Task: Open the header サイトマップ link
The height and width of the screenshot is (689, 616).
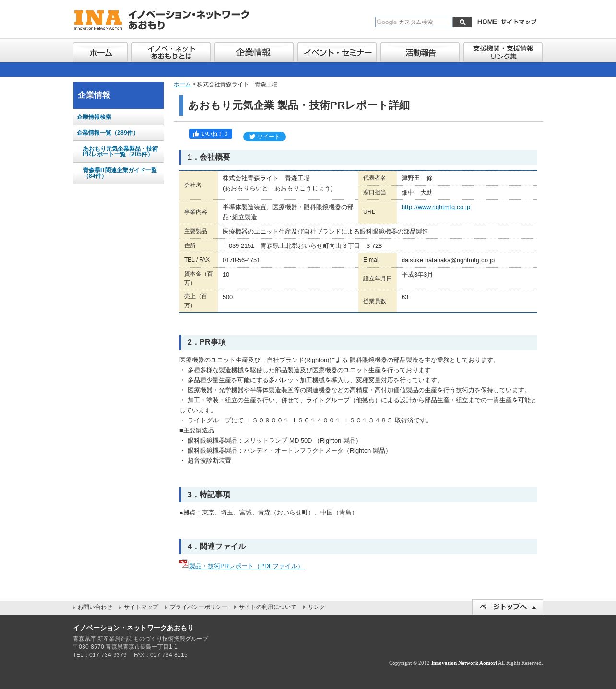Action: tap(519, 22)
